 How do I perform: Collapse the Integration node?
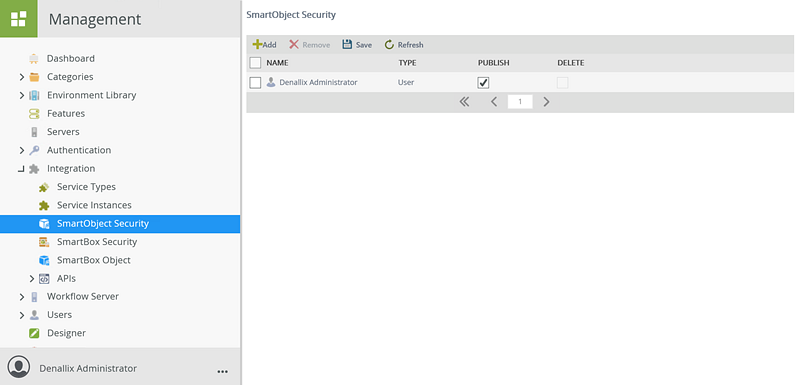coord(21,169)
